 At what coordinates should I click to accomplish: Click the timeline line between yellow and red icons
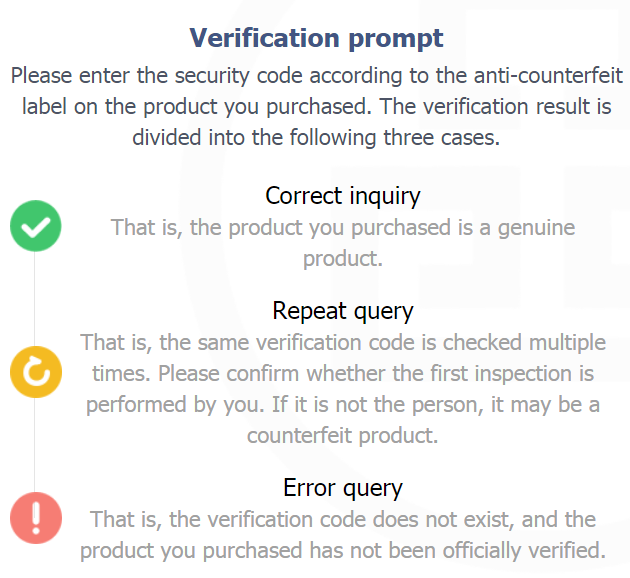(34, 445)
